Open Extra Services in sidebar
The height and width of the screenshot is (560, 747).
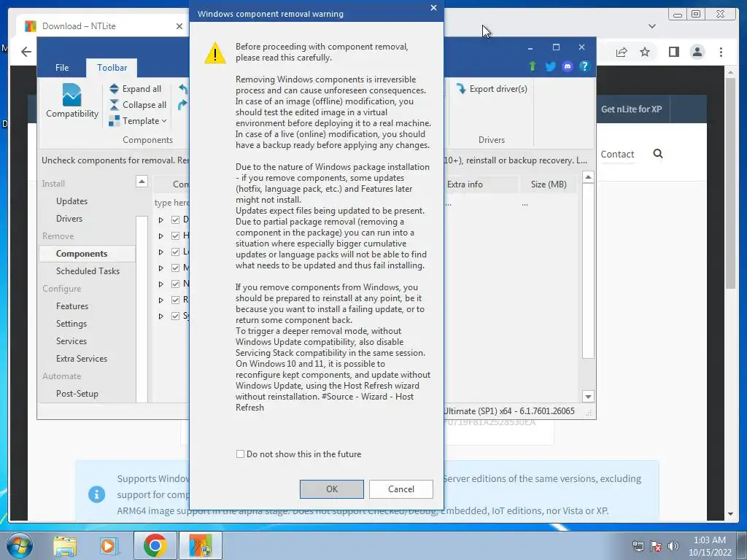click(82, 359)
